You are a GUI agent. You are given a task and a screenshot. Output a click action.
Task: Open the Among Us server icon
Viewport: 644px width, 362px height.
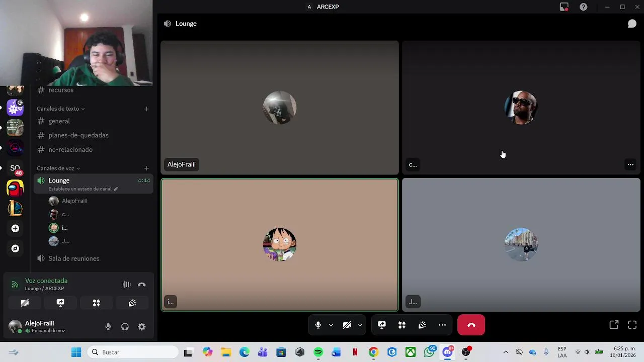coord(15,189)
